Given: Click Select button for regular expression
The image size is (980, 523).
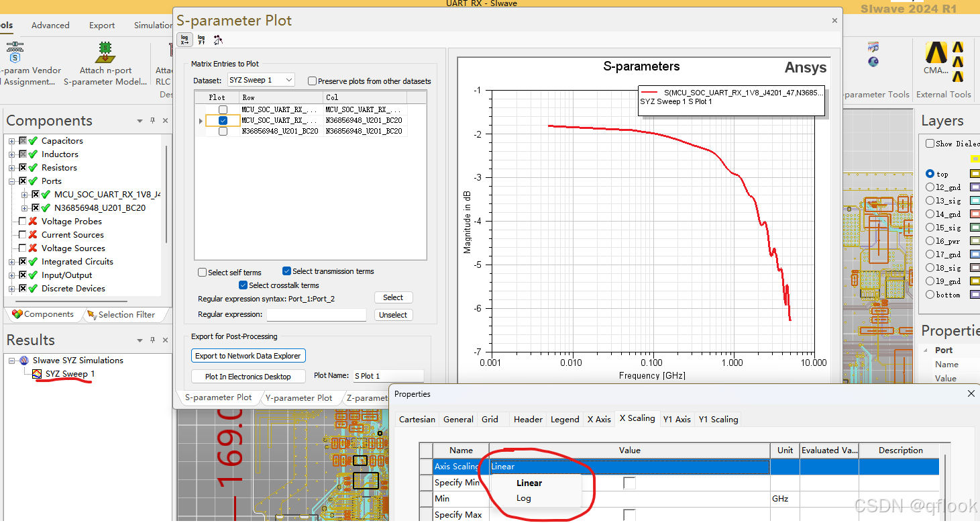Looking at the screenshot, I should pos(393,297).
